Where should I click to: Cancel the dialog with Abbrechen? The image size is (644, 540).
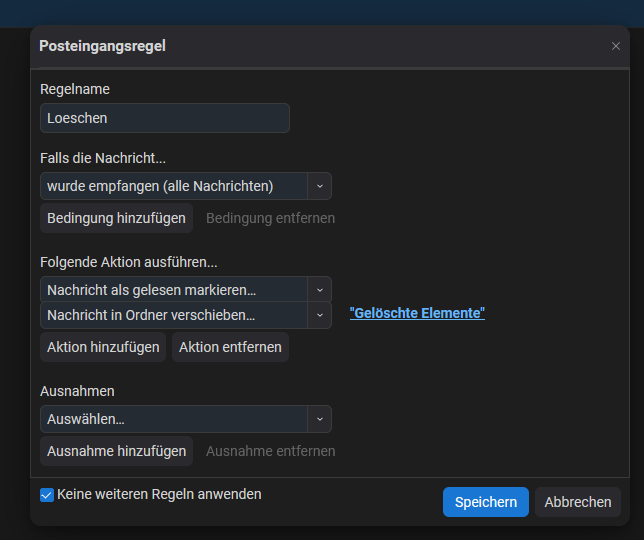point(577,502)
